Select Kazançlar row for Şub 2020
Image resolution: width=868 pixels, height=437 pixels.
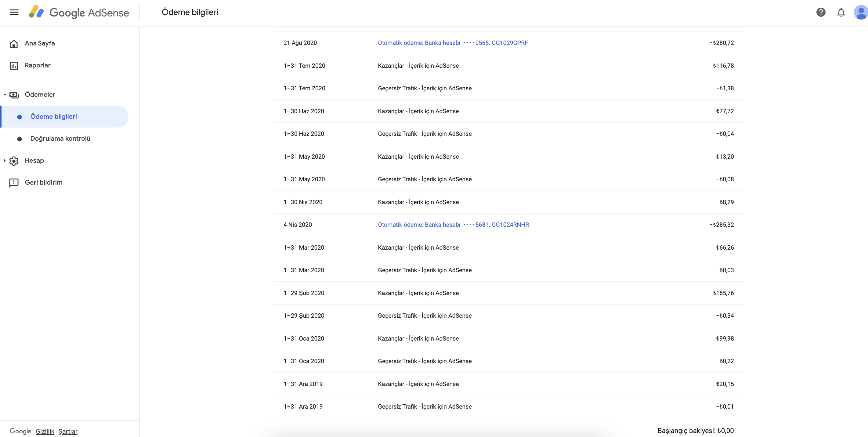point(508,293)
